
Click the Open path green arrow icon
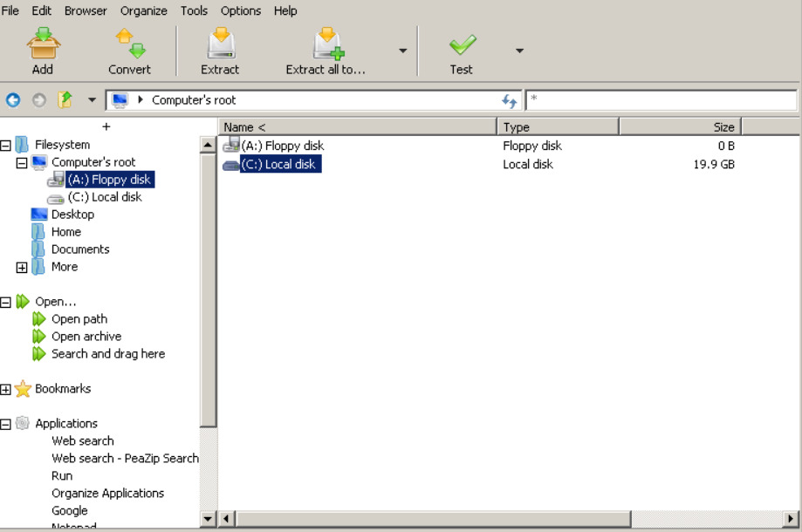[39, 319]
